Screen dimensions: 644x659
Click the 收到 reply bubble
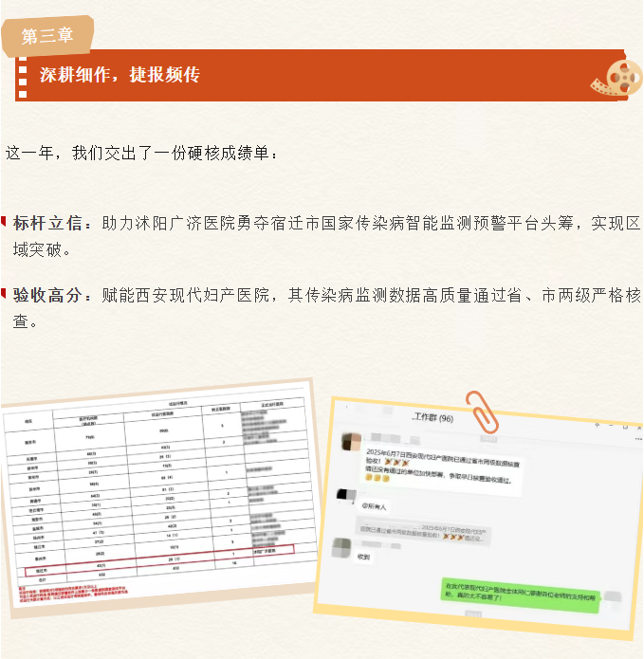click(x=364, y=557)
